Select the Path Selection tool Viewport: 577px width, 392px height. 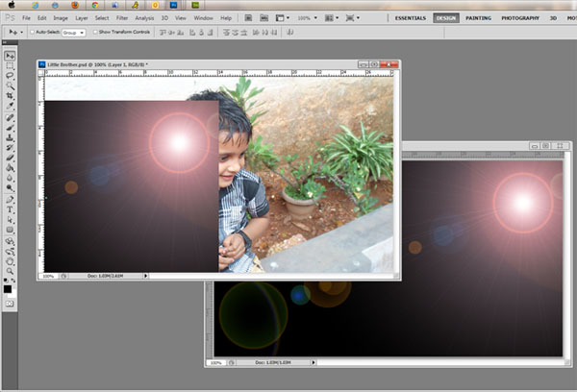point(10,219)
